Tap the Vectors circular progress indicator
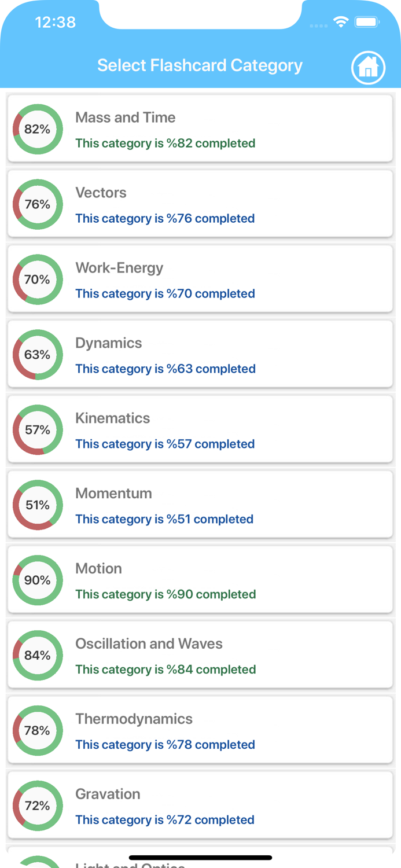Viewport: 401px width, 868px height. (x=38, y=204)
